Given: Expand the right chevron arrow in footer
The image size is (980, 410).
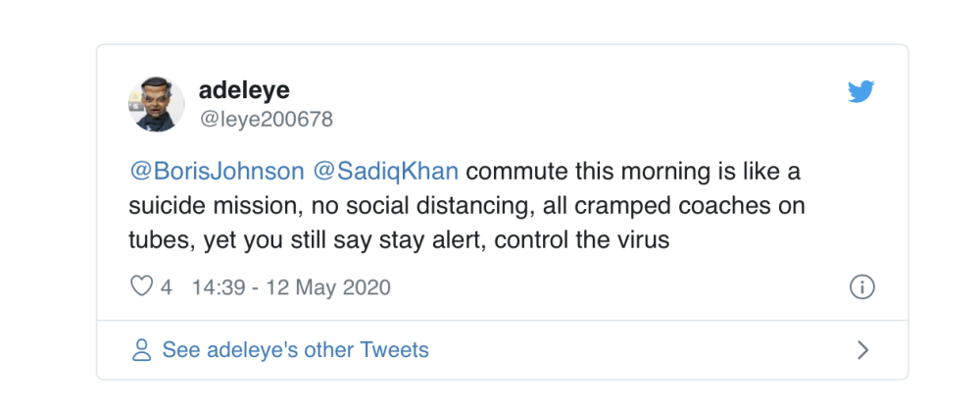Looking at the screenshot, I should click(x=862, y=350).
